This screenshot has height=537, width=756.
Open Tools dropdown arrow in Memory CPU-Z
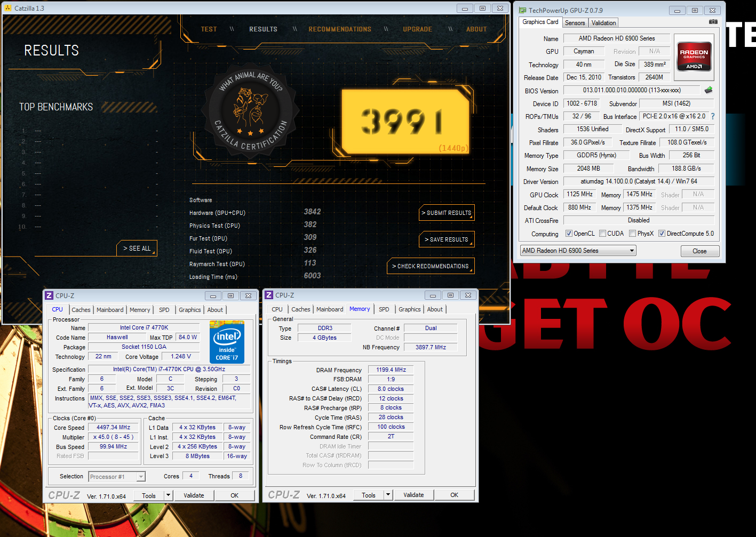click(388, 495)
